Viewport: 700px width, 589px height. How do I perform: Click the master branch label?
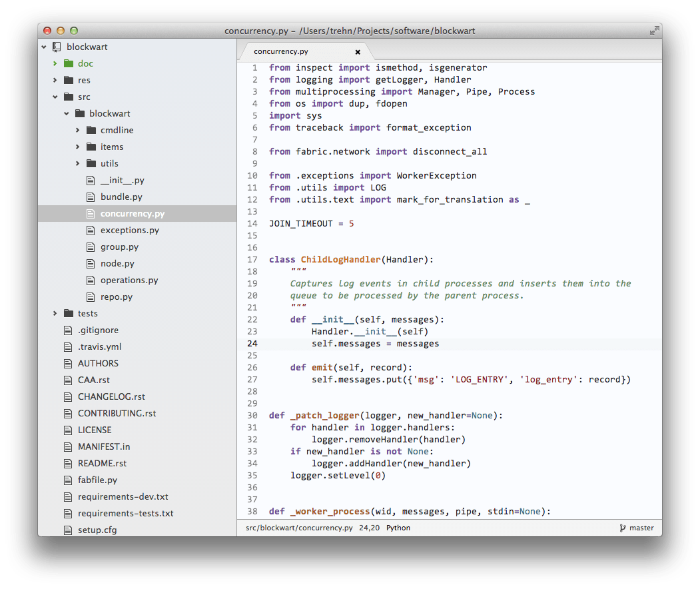[x=641, y=528]
